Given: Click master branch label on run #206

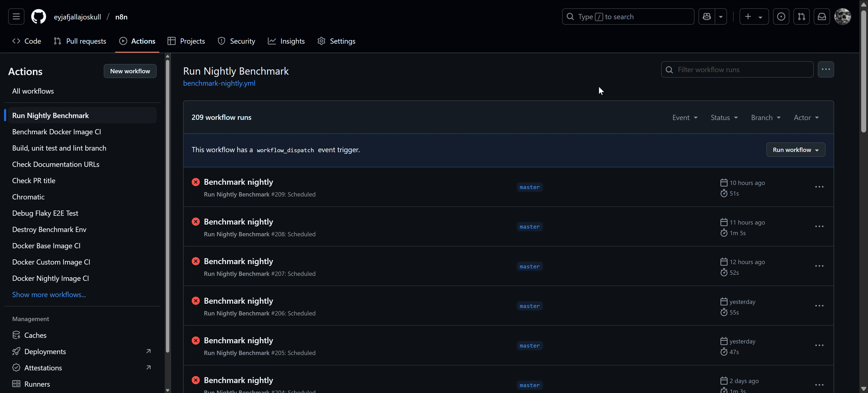Looking at the screenshot, I should click(x=529, y=306).
